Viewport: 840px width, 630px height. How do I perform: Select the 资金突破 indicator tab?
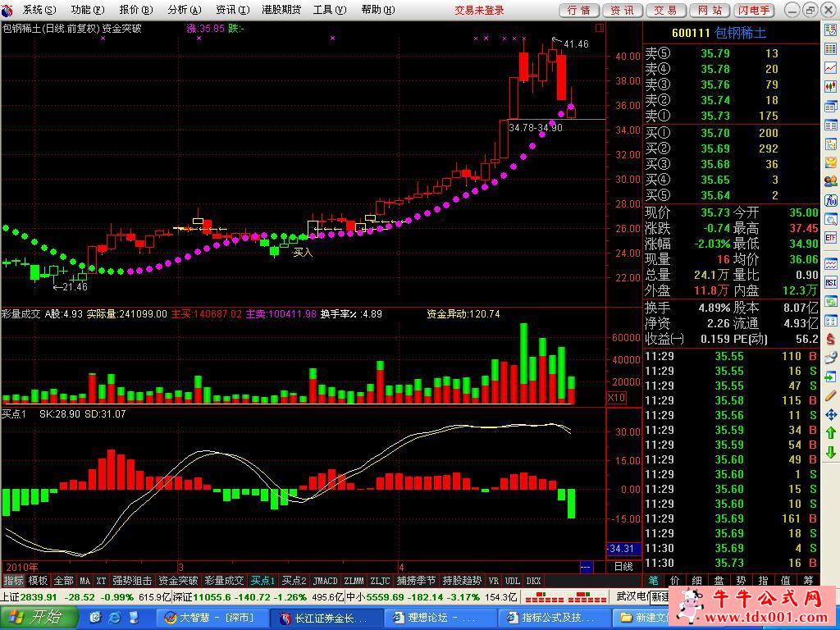point(178,581)
